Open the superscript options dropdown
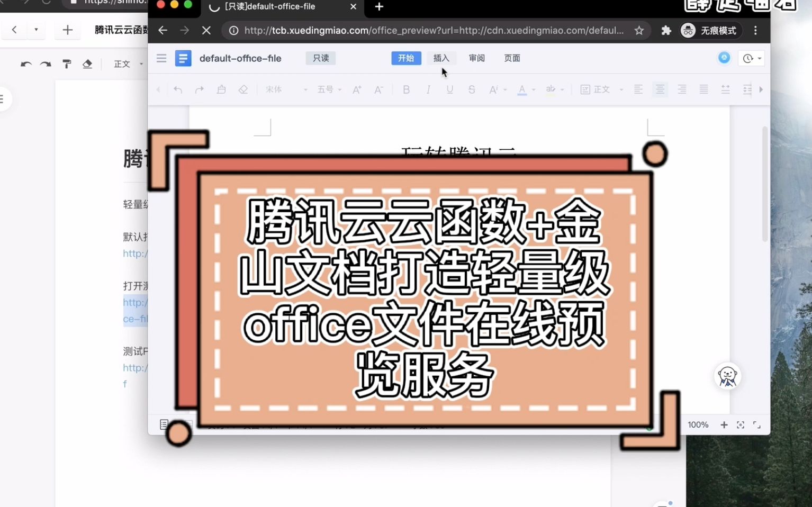This screenshot has width=812, height=507. click(x=498, y=90)
